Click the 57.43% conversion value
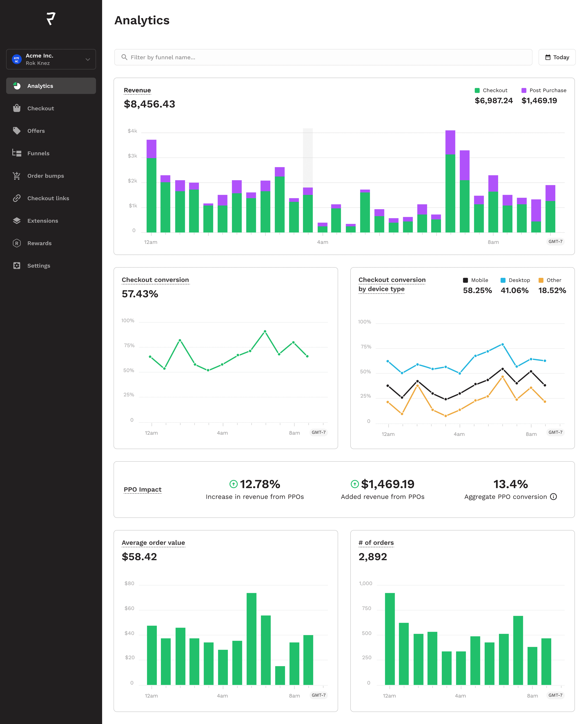The image size is (588, 724). (x=140, y=294)
